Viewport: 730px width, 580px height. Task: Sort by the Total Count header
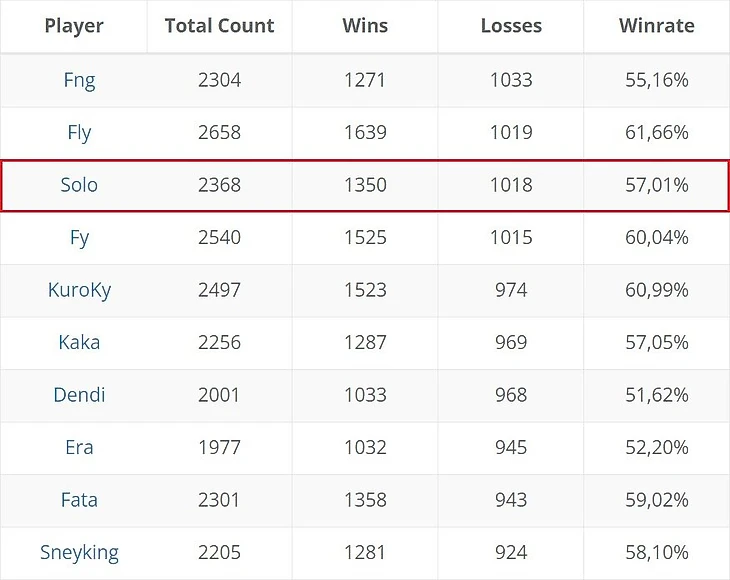tap(219, 26)
